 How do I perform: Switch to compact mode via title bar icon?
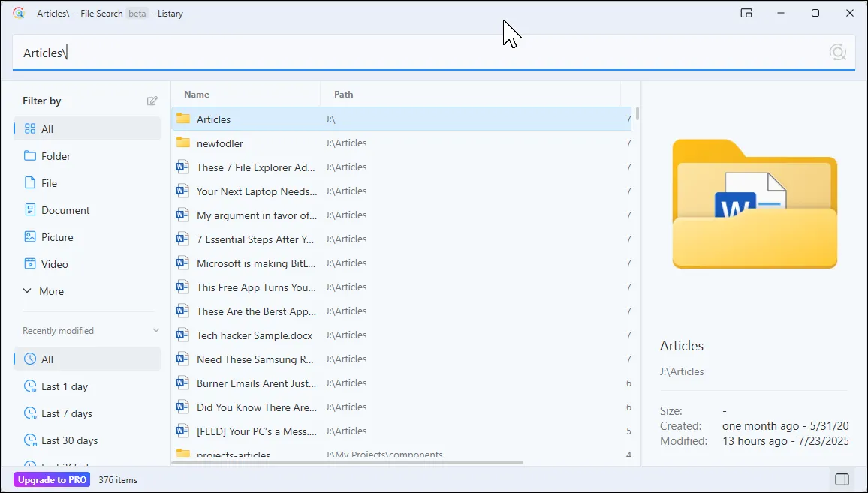(746, 13)
